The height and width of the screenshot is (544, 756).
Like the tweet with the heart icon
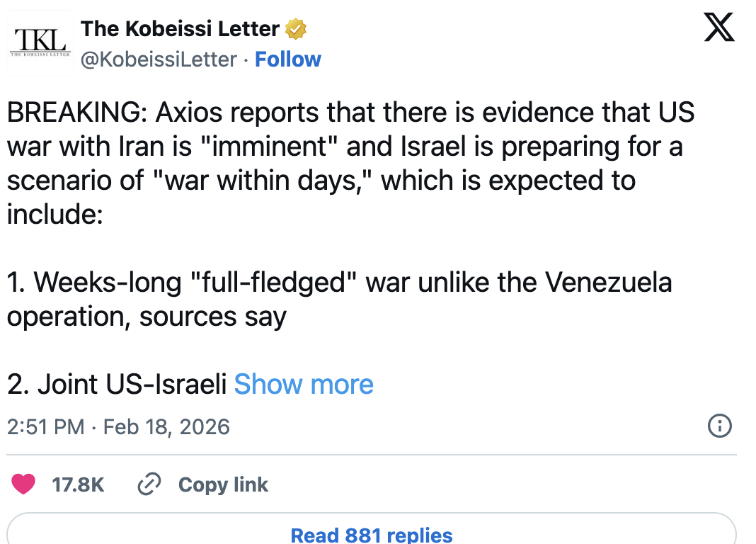(24, 484)
